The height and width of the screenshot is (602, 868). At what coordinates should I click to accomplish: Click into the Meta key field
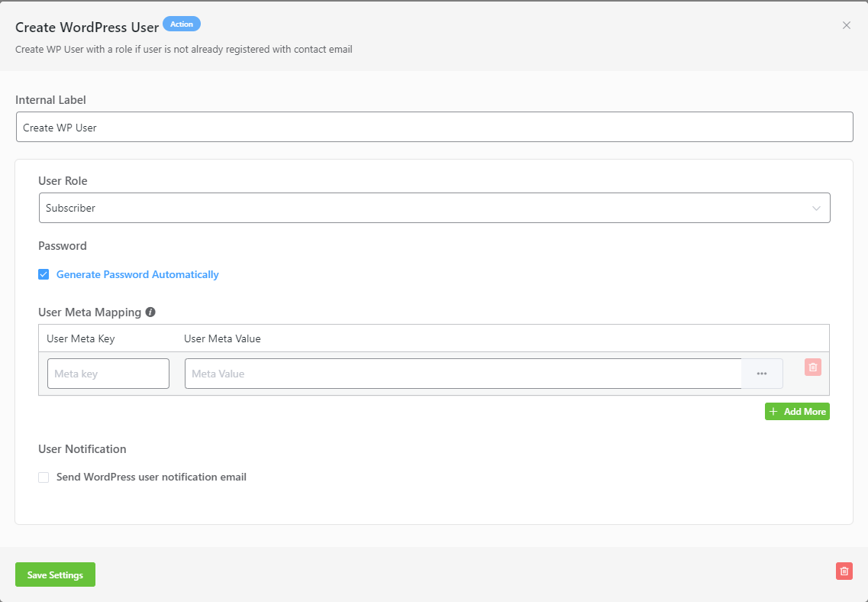click(x=108, y=374)
